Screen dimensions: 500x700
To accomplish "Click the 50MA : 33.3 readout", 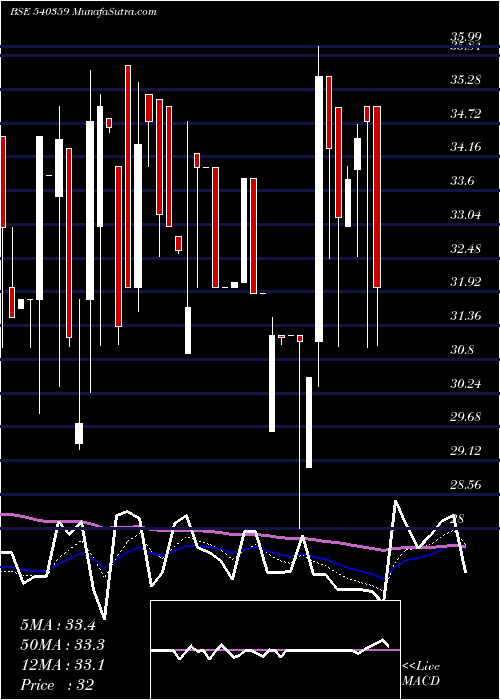I will [x=63, y=645].
